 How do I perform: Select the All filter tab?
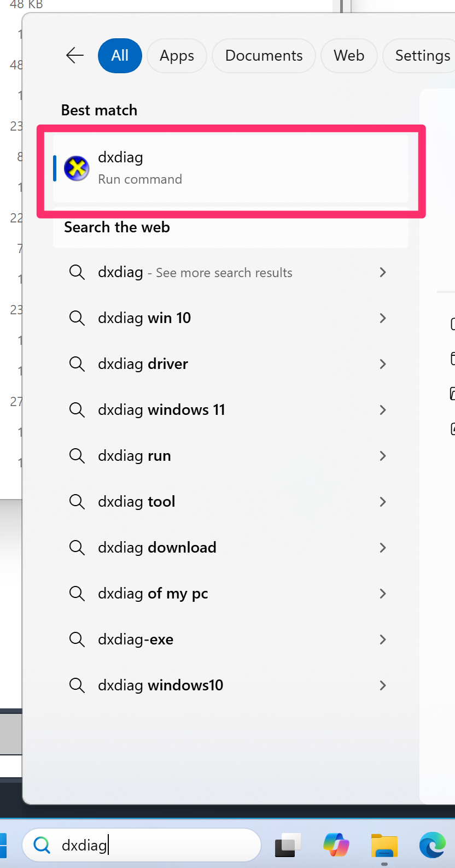click(120, 56)
